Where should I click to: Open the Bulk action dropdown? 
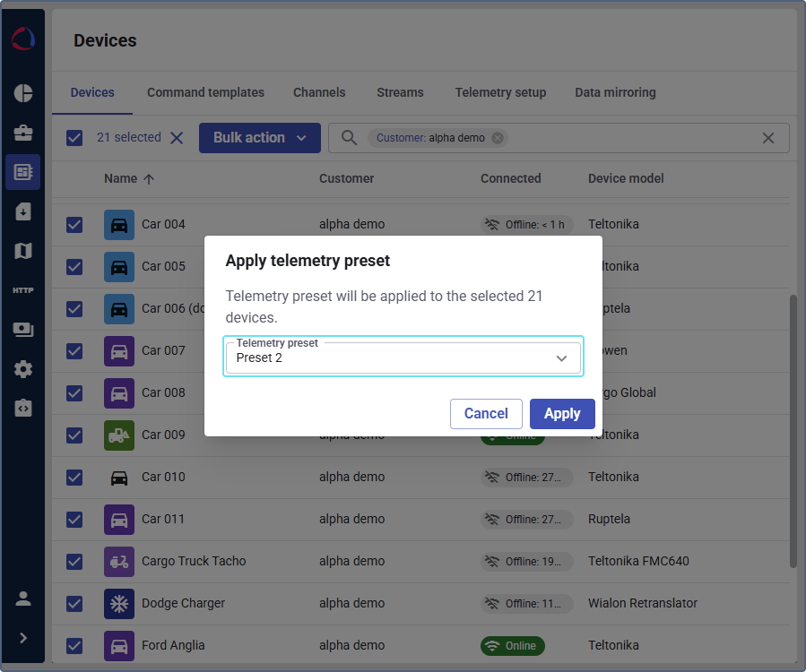(x=259, y=138)
